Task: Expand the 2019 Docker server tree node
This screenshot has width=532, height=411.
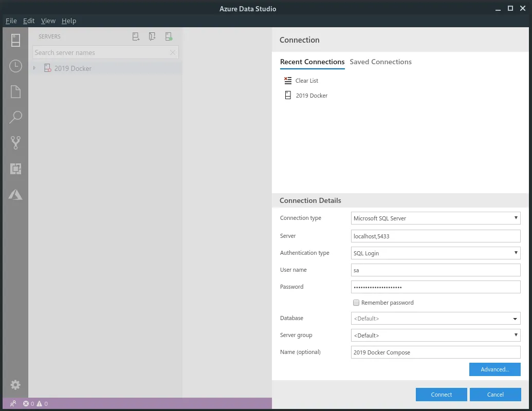Action: point(34,68)
